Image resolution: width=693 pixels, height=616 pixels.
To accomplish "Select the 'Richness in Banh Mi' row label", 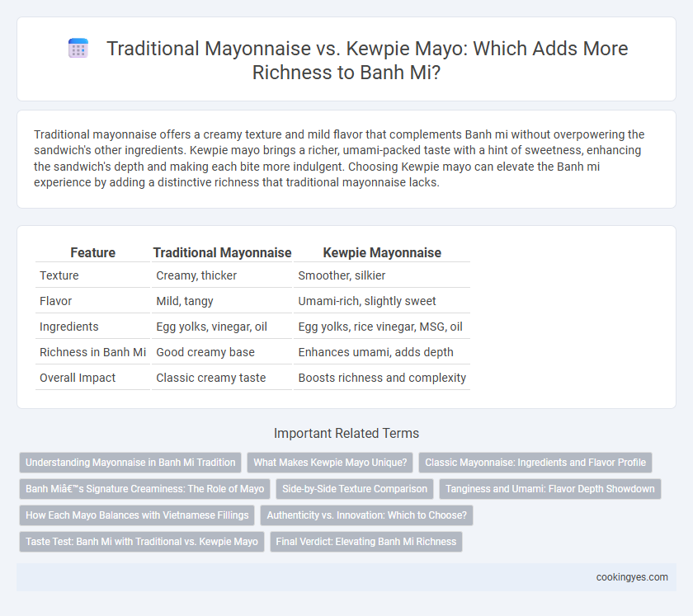I will pyautogui.click(x=92, y=352).
